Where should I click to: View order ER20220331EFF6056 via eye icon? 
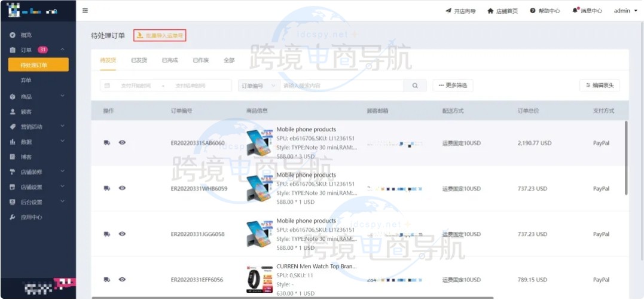[x=122, y=279]
